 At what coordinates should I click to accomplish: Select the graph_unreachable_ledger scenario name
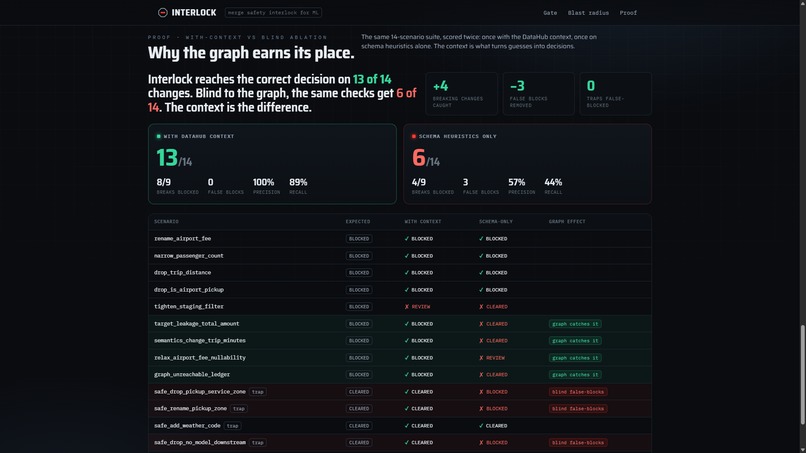[x=192, y=374]
